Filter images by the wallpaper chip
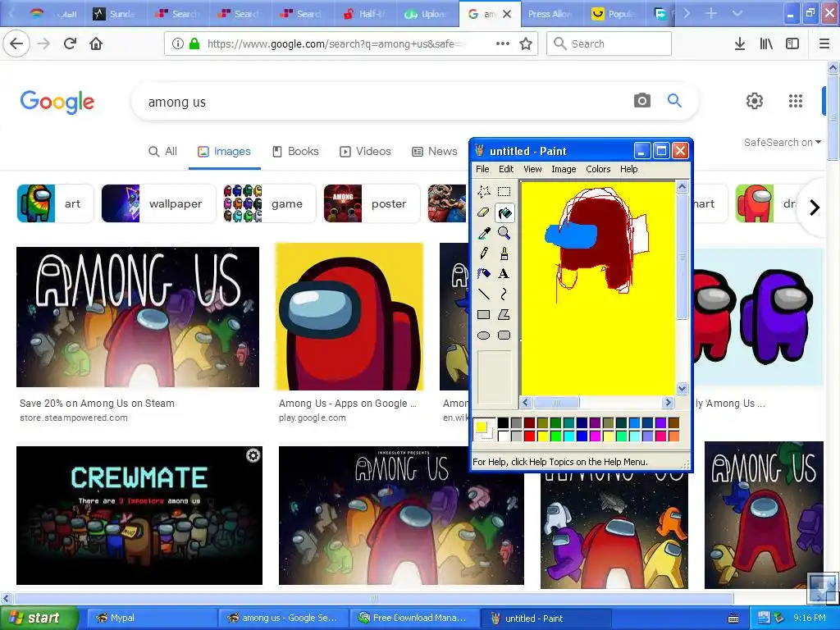Image resolution: width=840 pixels, height=630 pixels. click(158, 203)
